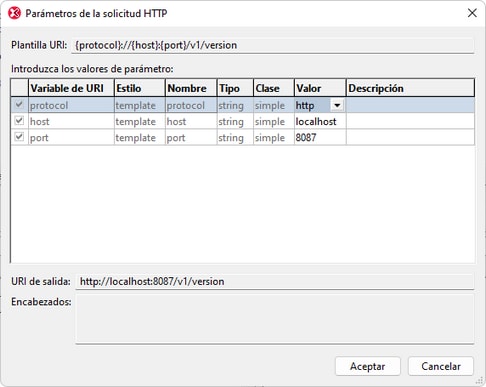
Task: Open the http value dropdown arrow
Action: (337, 105)
